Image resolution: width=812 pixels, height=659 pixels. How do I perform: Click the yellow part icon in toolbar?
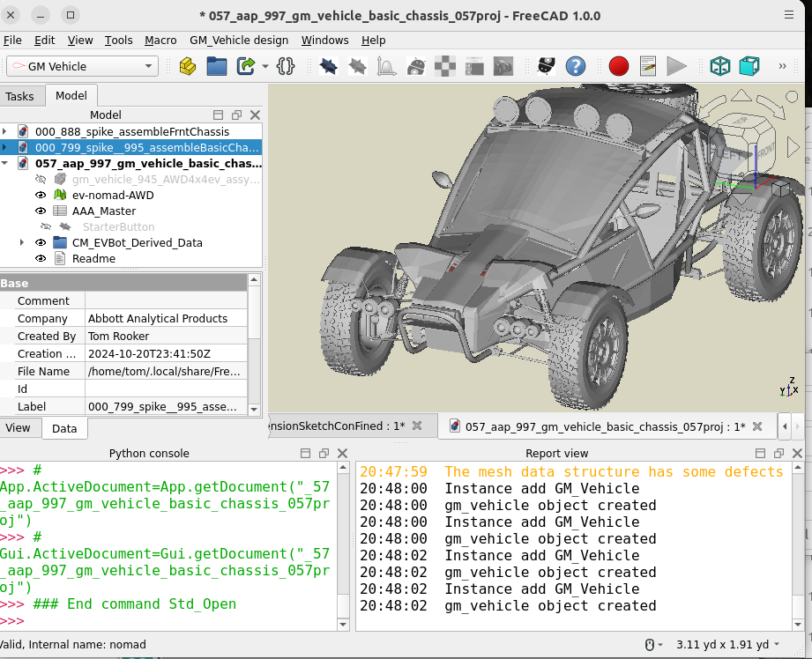coord(187,66)
